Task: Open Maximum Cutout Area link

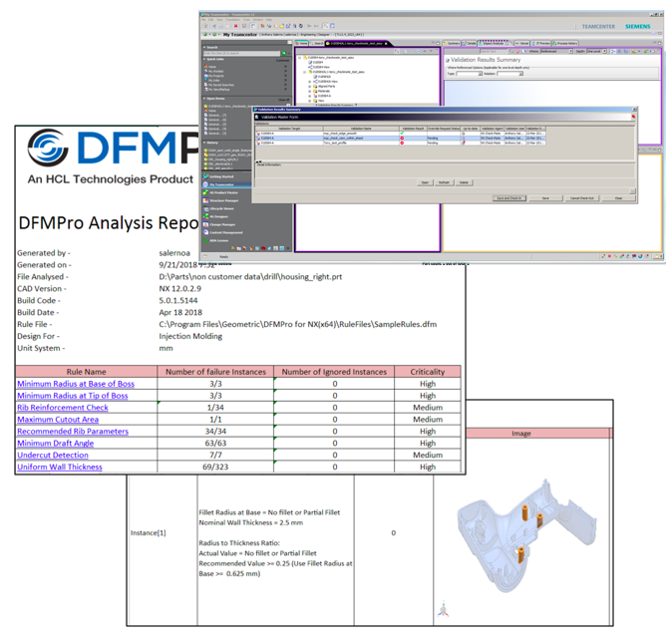Action: 58,420
